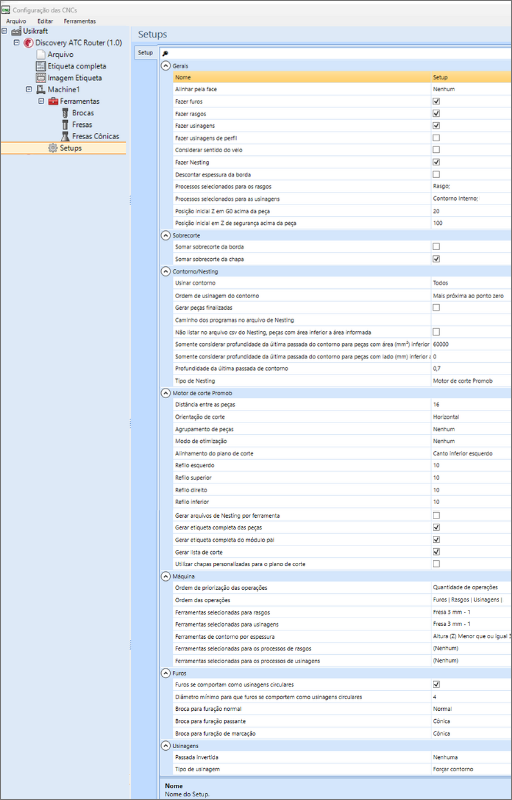
Task: Click Passada invertida value Nenhuma
Action: [x=445, y=758]
